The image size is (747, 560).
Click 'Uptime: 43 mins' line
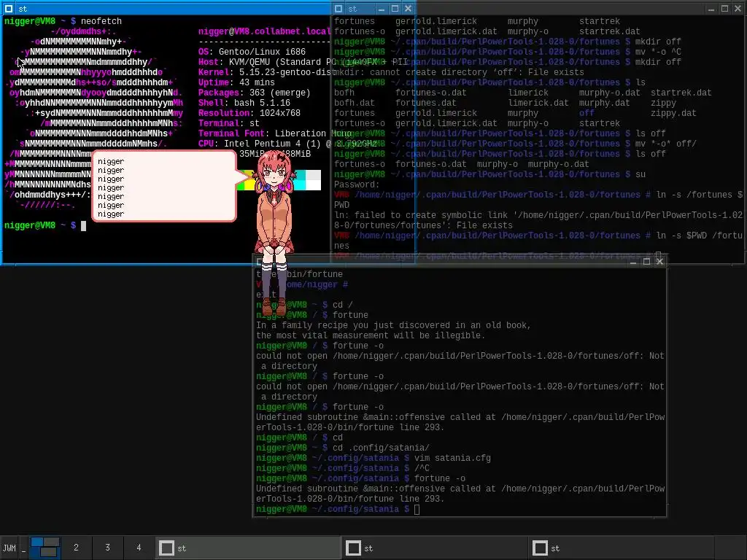(x=236, y=82)
